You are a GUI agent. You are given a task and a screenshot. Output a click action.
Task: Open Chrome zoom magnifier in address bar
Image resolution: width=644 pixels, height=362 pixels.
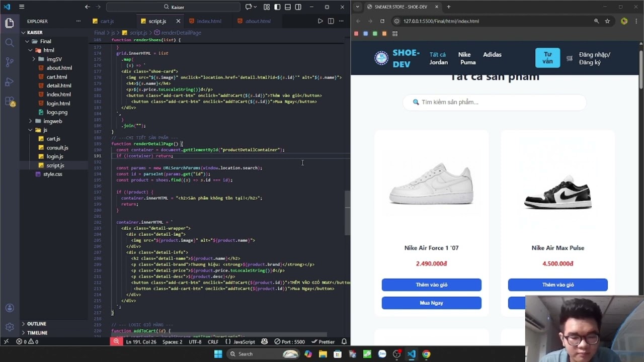tap(596, 21)
